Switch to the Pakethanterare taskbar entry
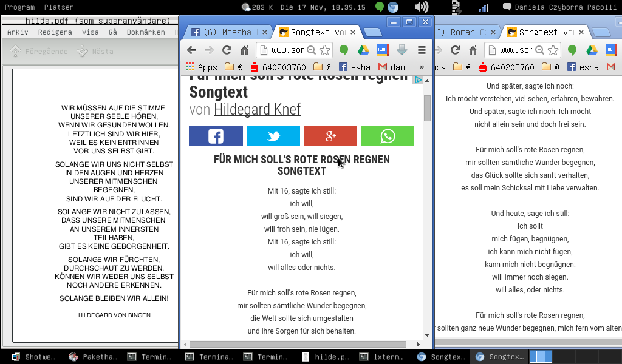622x364 pixels. click(94, 357)
